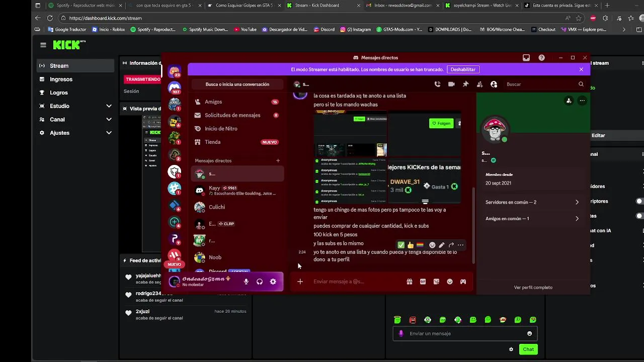Open the activities game controller icon
The image size is (644, 362).
tap(463, 282)
